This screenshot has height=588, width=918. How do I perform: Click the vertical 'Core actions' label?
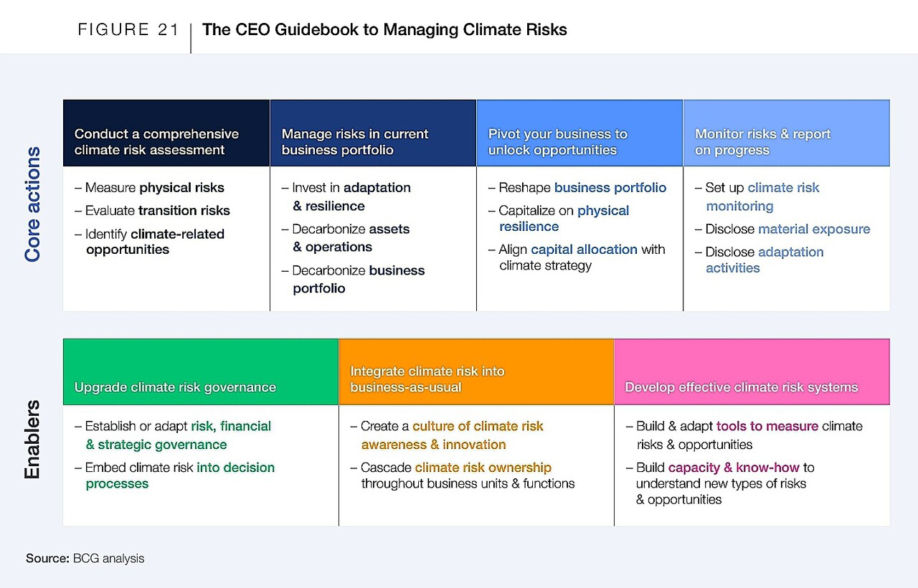pyautogui.click(x=33, y=204)
